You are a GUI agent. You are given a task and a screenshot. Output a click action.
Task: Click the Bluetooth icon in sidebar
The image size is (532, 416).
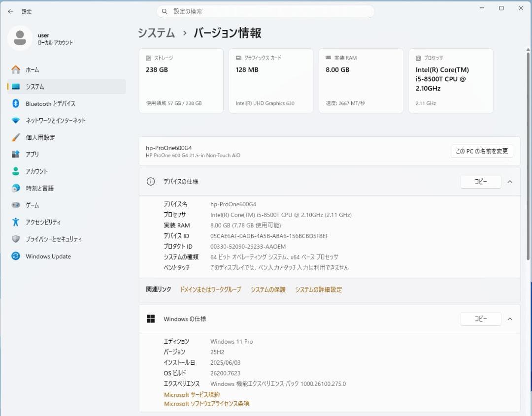16,103
